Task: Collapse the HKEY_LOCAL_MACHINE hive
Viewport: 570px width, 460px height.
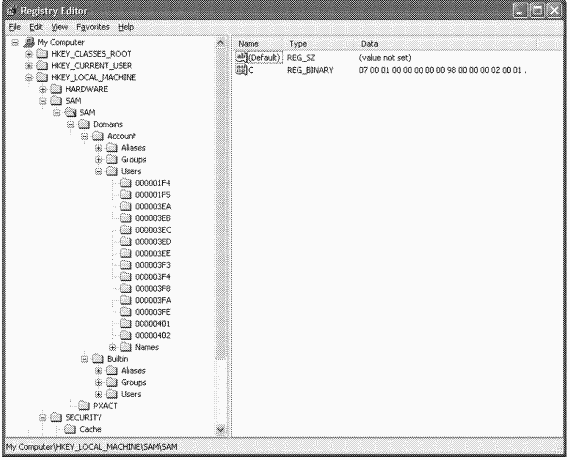Action: (x=29, y=77)
